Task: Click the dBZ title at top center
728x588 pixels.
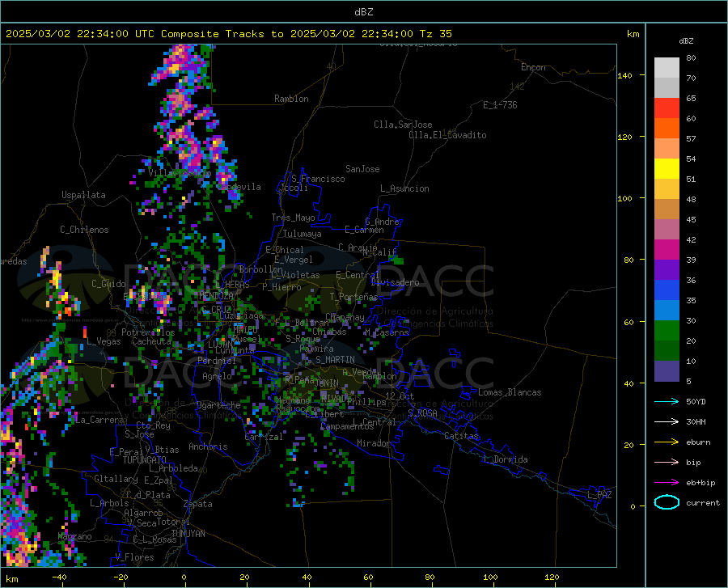Action: point(363,12)
